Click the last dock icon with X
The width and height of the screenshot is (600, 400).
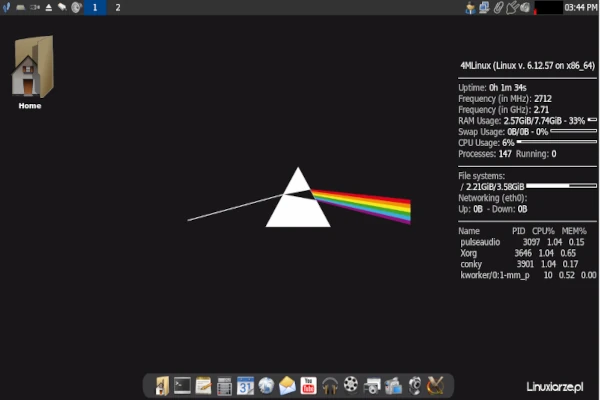click(435, 385)
